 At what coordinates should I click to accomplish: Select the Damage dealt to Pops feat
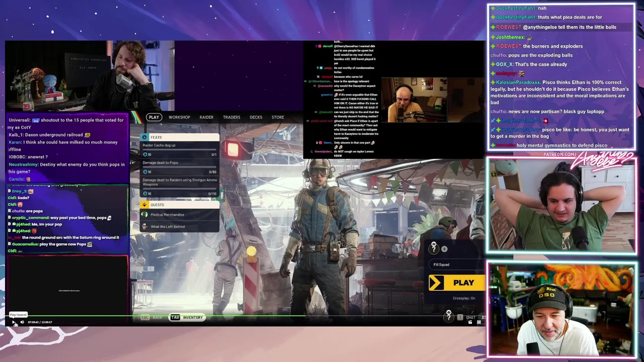pyautogui.click(x=180, y=167)
